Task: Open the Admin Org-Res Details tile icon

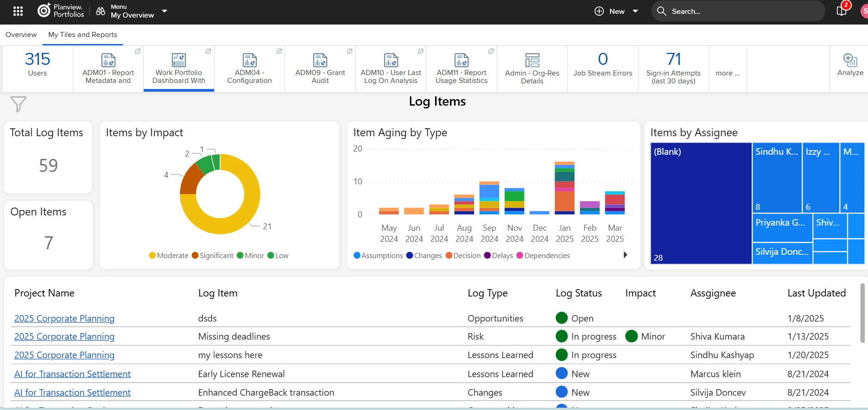Action: (532, 60)
